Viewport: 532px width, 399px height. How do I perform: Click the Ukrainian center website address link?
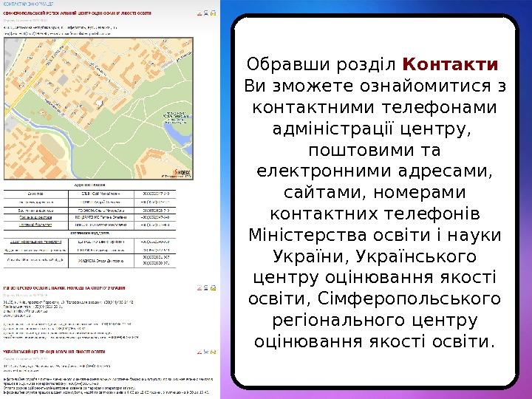[21, 371]
